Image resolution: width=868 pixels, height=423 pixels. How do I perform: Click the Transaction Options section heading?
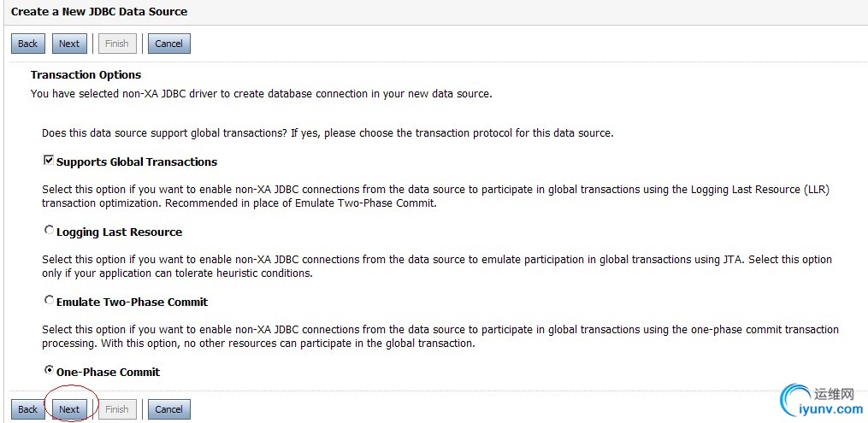(x=86, y=75)
